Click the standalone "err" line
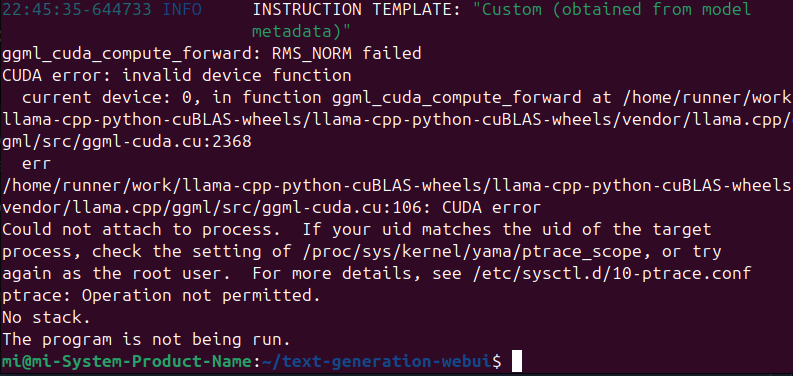Image resolution: width=793 pixels, height=376 pixels. (x=37, y=164)
